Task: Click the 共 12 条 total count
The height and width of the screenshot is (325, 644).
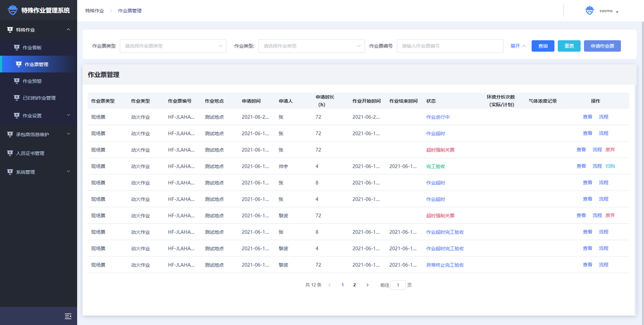Action: (x=314, y=285)
